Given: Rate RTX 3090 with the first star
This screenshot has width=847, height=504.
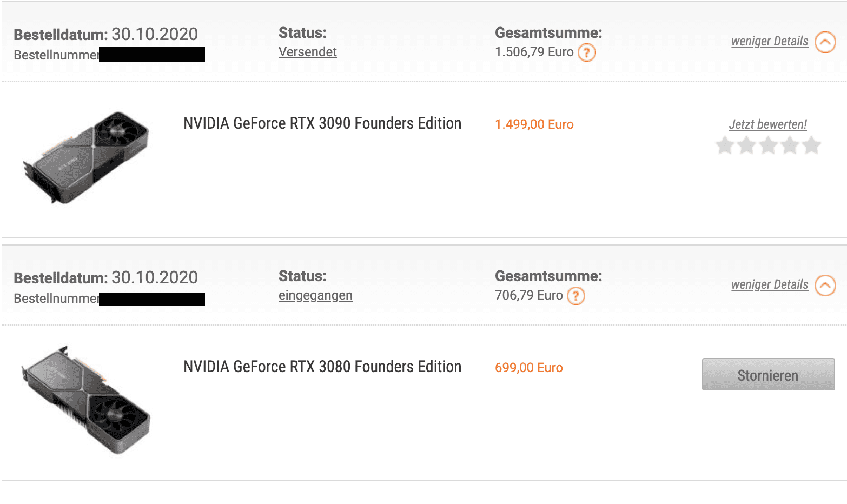Looking at the screenshot, I should click(x=725, y=145).
